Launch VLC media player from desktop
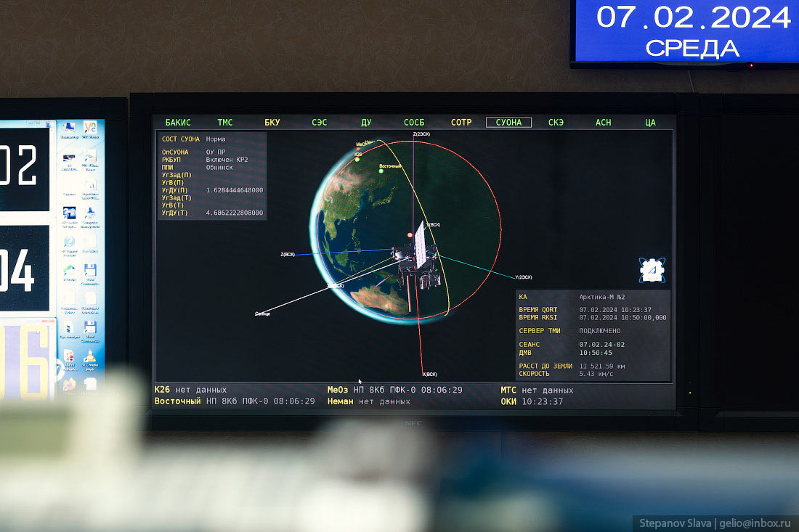The image size is (799, 532). point(90,355)
